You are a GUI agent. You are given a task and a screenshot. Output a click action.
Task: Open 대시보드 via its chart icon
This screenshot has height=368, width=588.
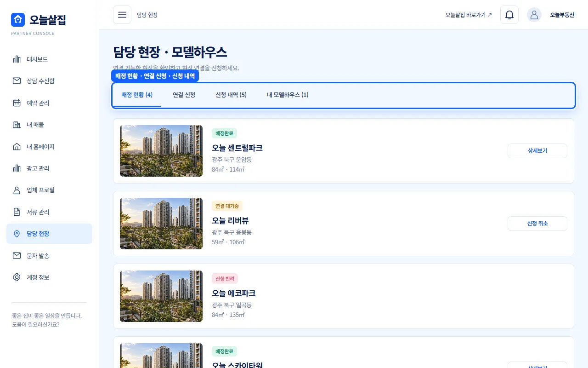(17, 59)
